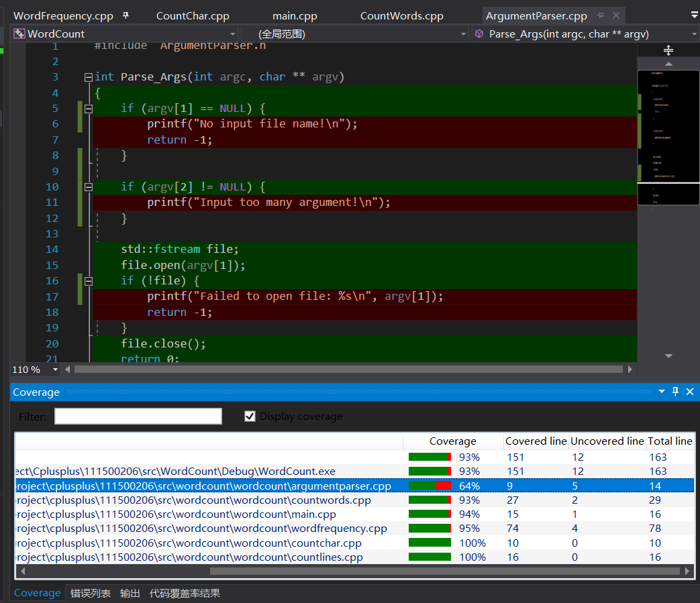The image size is (700, 603).
Task: Click the 100% countchar coverage bar
Action: pos(430,543)
